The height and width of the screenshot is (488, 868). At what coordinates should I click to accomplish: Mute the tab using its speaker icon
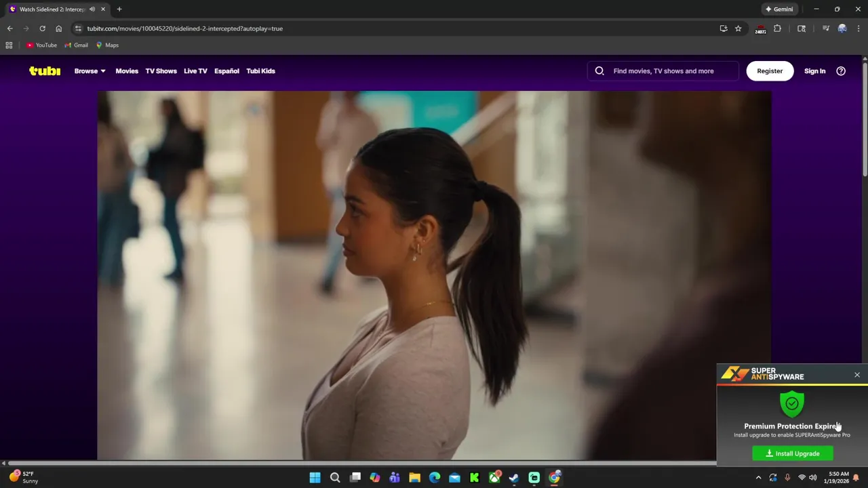point(92,9)
